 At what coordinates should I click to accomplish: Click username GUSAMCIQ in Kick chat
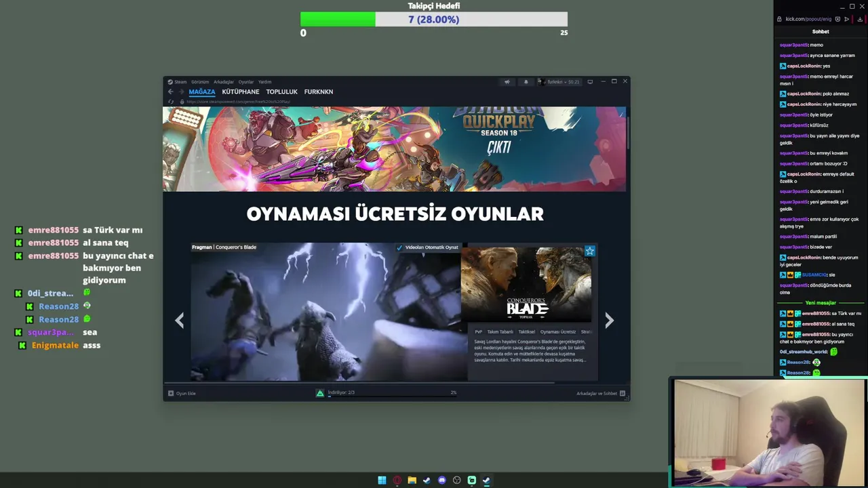pyautogui.click(x=815, y=274)
